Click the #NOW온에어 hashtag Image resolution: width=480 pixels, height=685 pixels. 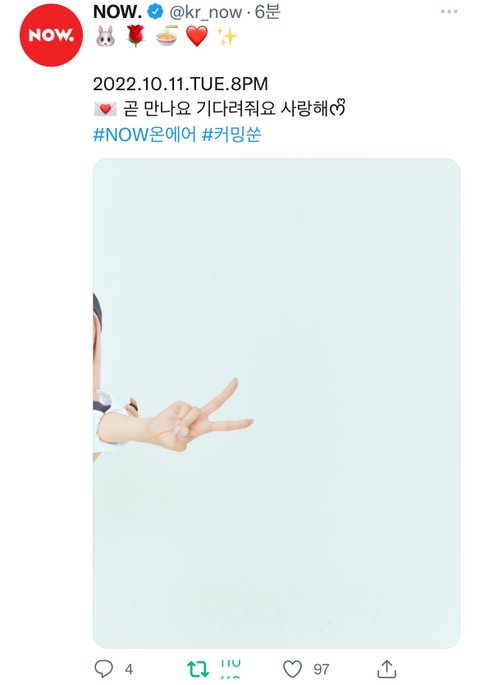(145, 135)
